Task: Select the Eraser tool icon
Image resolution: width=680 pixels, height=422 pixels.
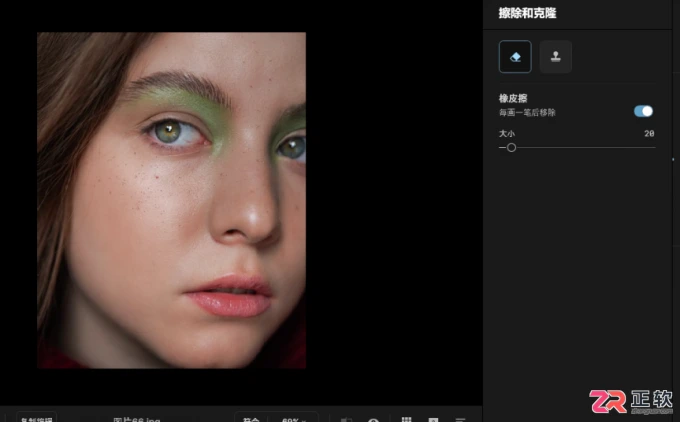Action: click(x=515, y=56)
